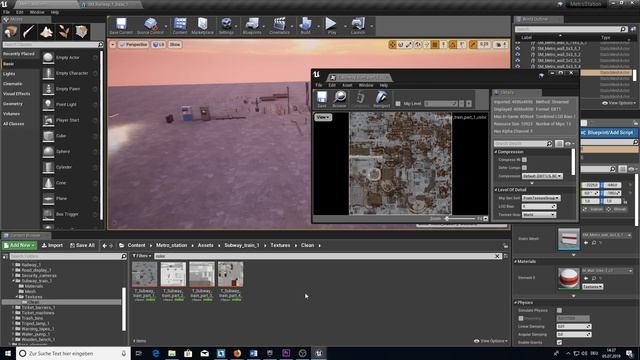640x360 pixels.
Task: Click Player Start placement icon
Action: click(x=48, y=120)
